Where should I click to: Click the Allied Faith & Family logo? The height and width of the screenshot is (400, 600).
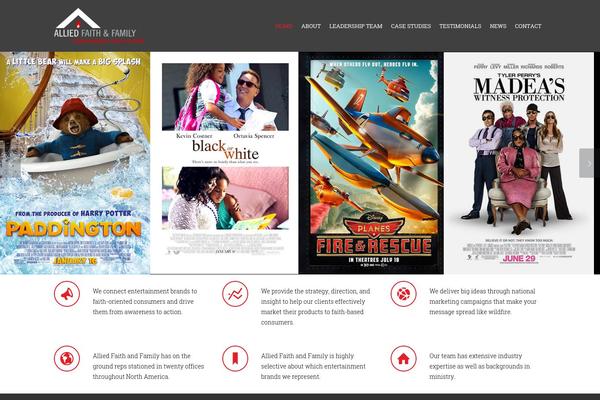pyautogui.click(x=99, y=26)
